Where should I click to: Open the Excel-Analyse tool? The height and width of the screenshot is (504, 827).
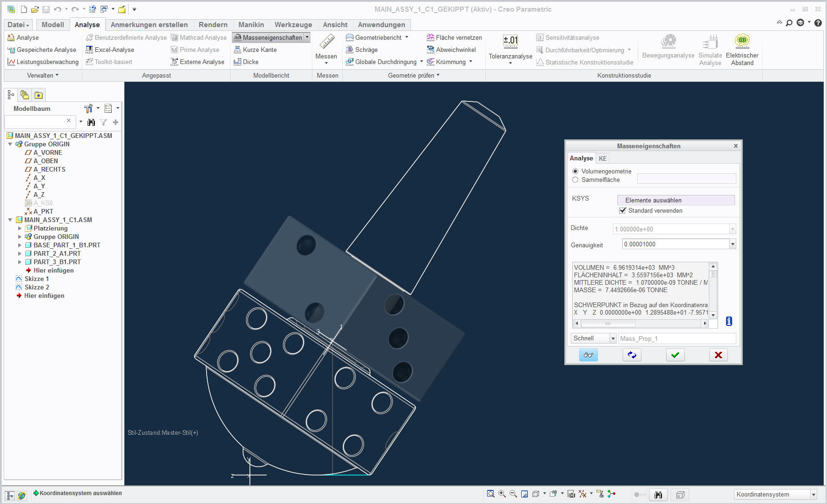pos(110,50)
